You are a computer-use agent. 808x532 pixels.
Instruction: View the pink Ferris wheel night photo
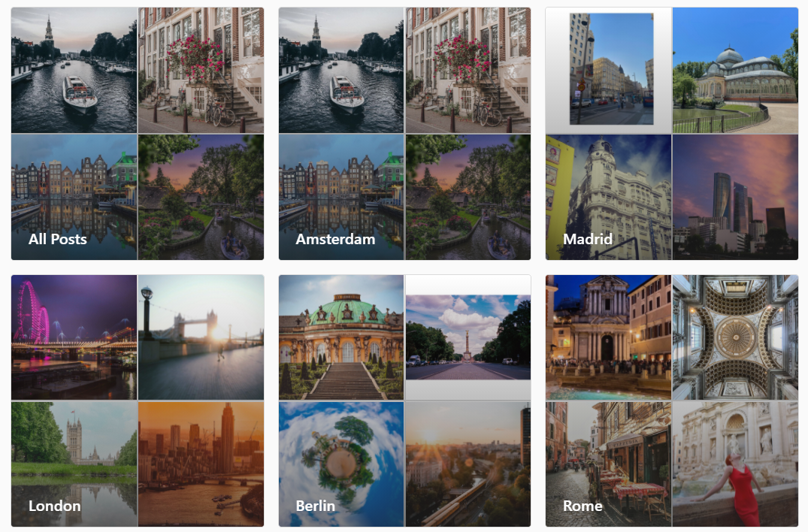pos(74,337)
